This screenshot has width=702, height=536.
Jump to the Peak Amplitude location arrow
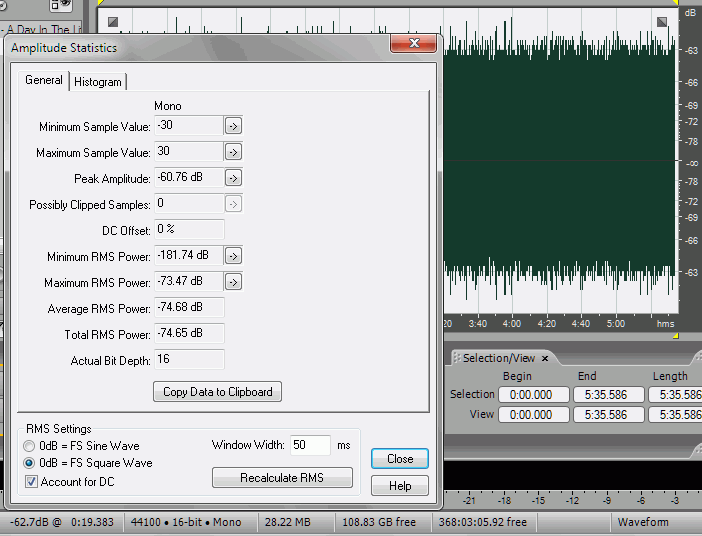pyautogui.click(x=233, y=178)
